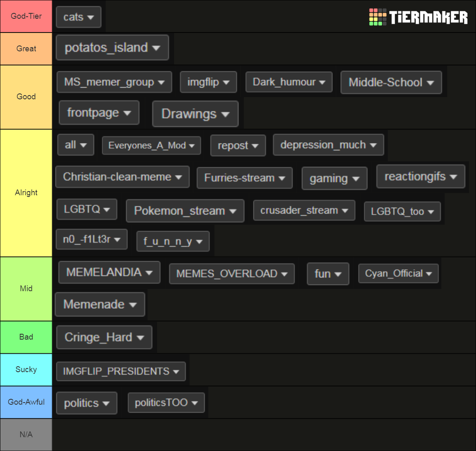Expand the politicsTOO dropdown
Screen dimensions: 476x451
166,403
